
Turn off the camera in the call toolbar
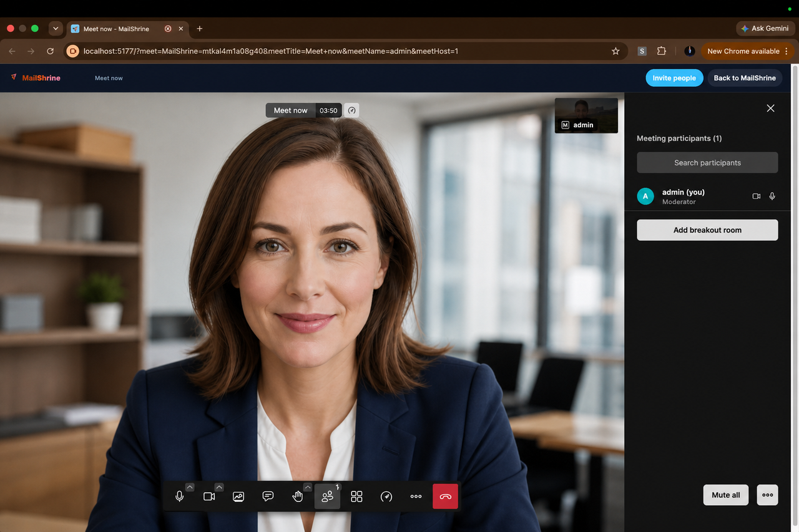209,496
